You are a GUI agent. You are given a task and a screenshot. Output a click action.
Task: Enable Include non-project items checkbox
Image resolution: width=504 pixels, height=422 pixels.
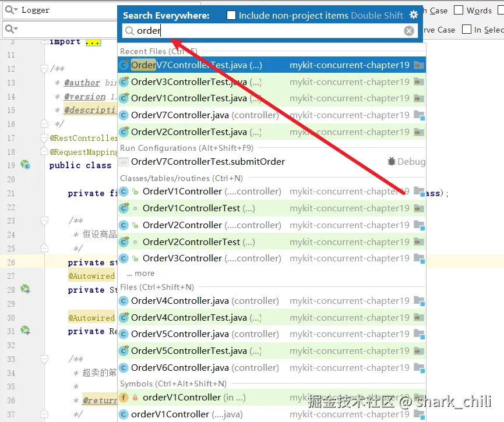click(x=231, y=15)
